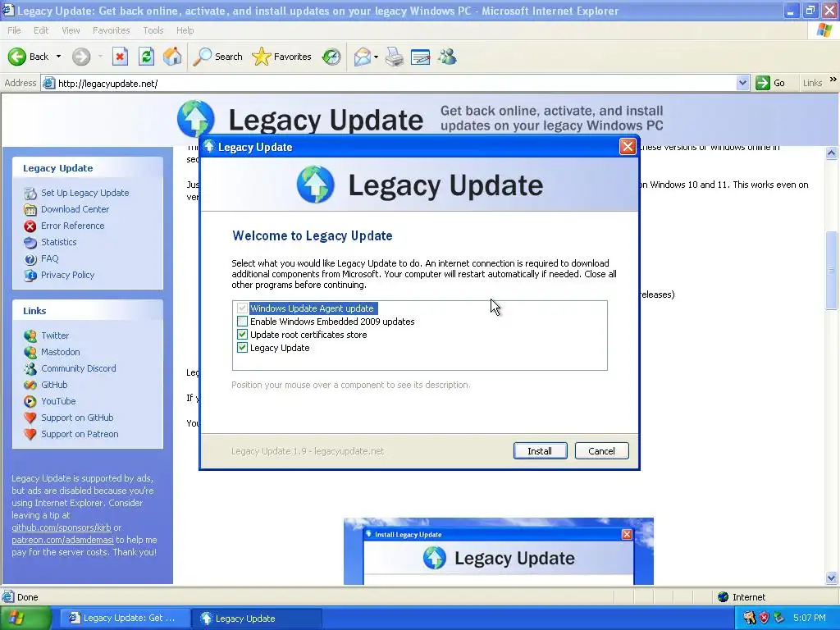Open the Back button history dropdown arrow
Image resolution: width=840 pixels, height=630 pixels.
pos(58,57)
